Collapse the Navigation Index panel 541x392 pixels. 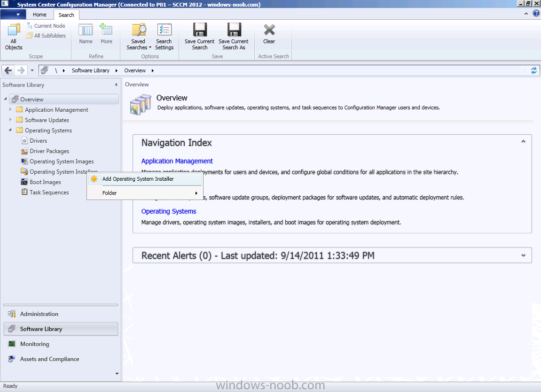(524, 141)
